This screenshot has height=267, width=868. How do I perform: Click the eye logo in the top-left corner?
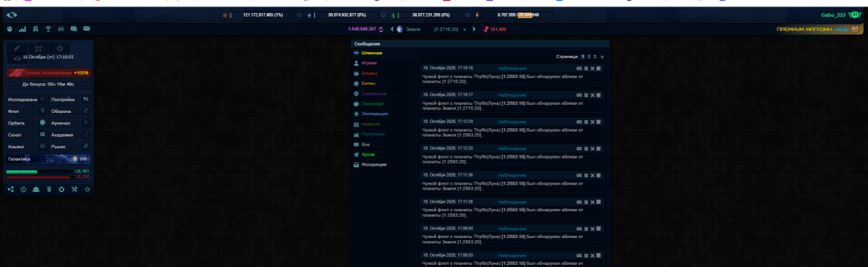click(11, 14)
